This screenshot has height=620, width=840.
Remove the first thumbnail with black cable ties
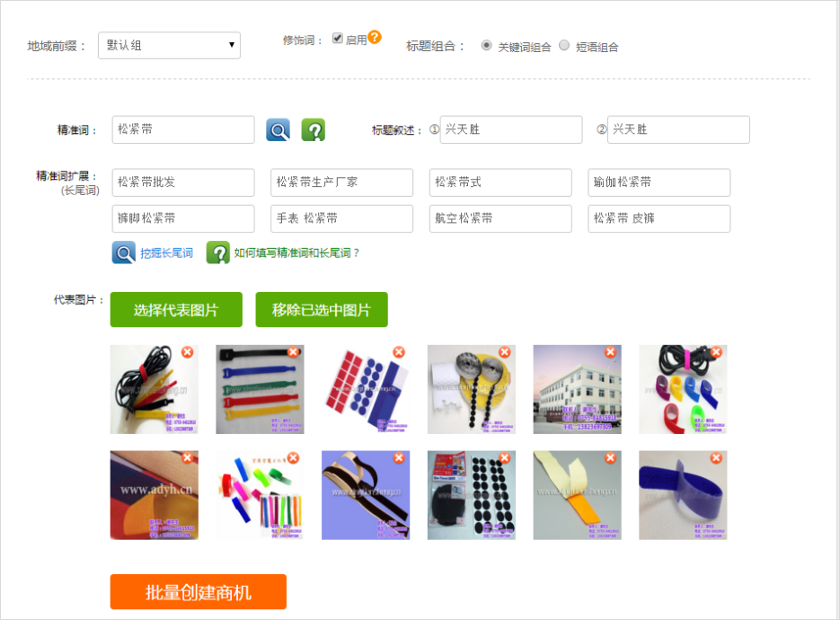click(x=187, y=352)
